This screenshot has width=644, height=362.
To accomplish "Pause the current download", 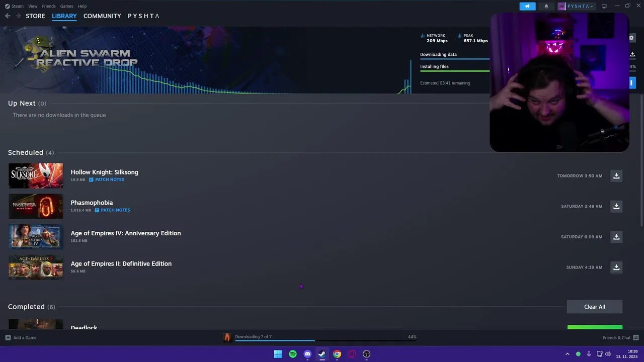I will pos(632,82).
